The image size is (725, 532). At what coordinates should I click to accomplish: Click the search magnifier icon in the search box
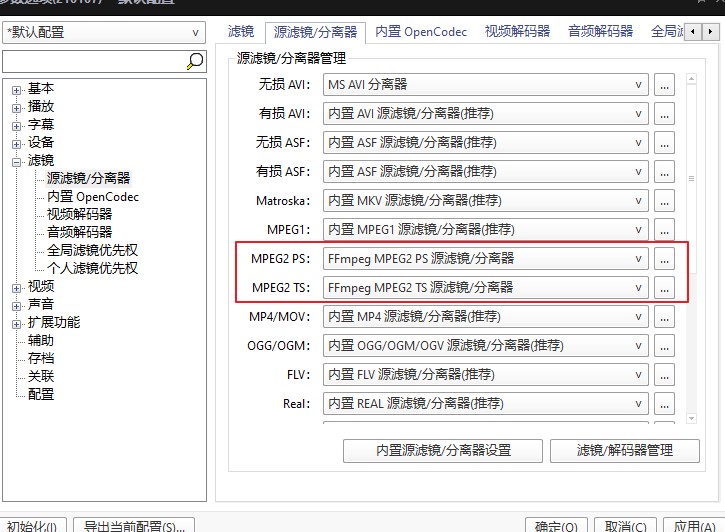(195, 62)
